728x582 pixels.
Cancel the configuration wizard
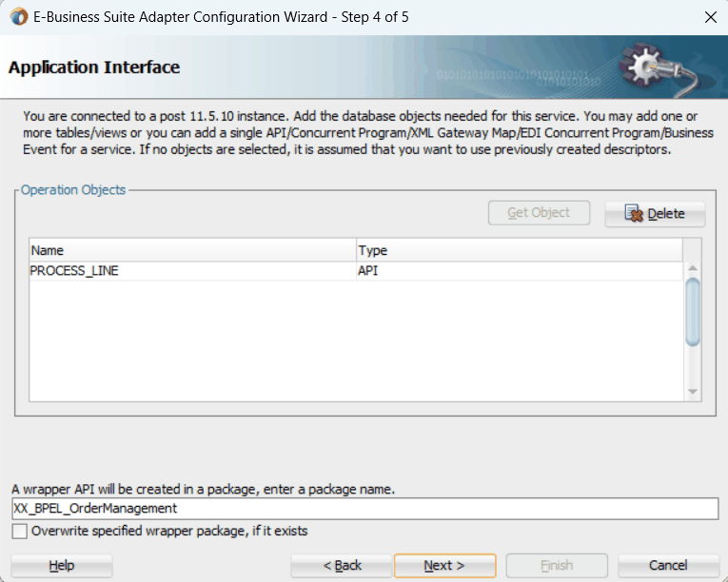click(x=668, y=565)
